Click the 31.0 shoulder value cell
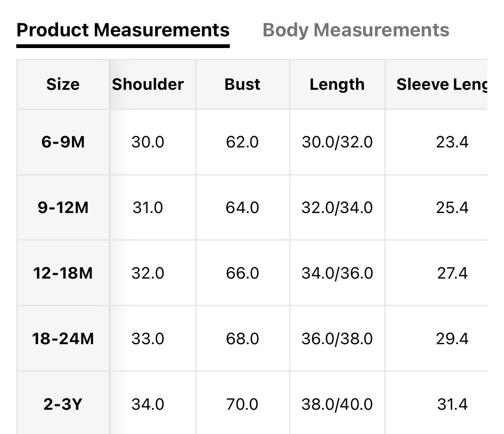The image size is (504, 434). pyautogui.click(x=148, y=208)
